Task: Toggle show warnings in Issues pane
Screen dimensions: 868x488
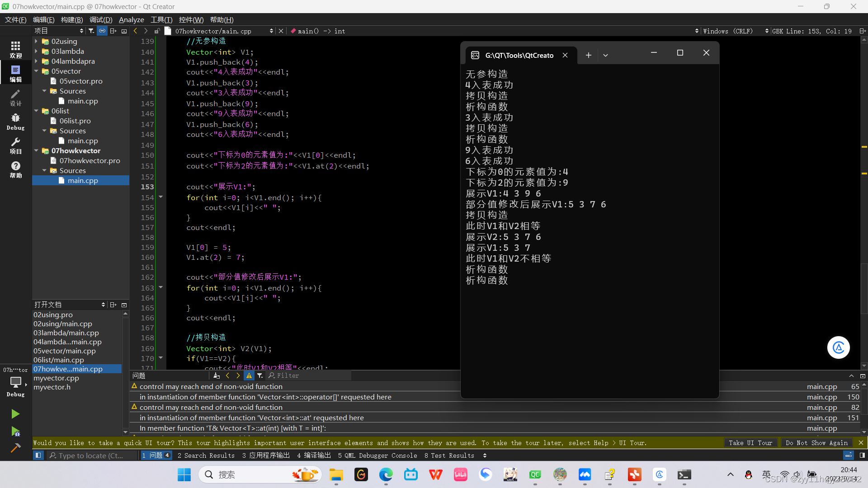Action: tap(249, 375)
